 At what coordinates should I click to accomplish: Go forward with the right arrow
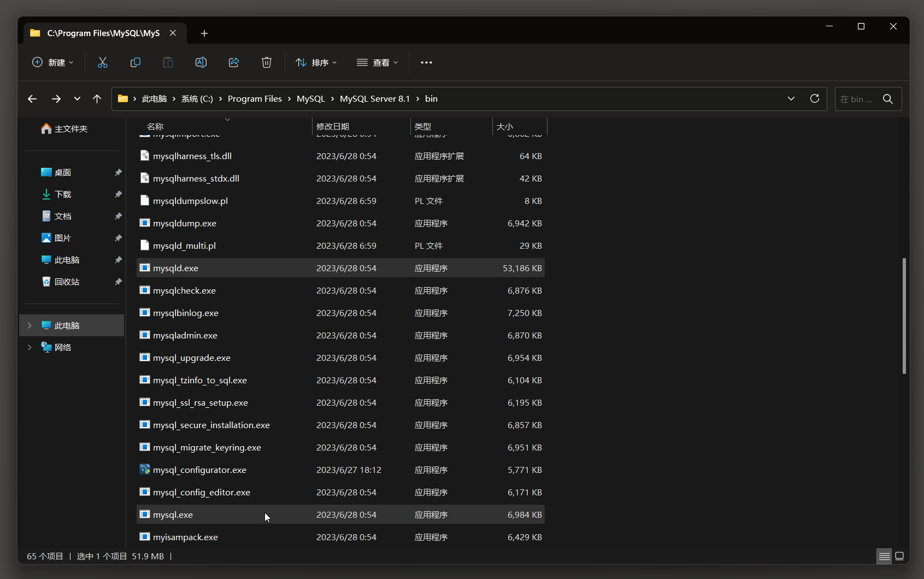pyautogui.click(x=56, y=99)
